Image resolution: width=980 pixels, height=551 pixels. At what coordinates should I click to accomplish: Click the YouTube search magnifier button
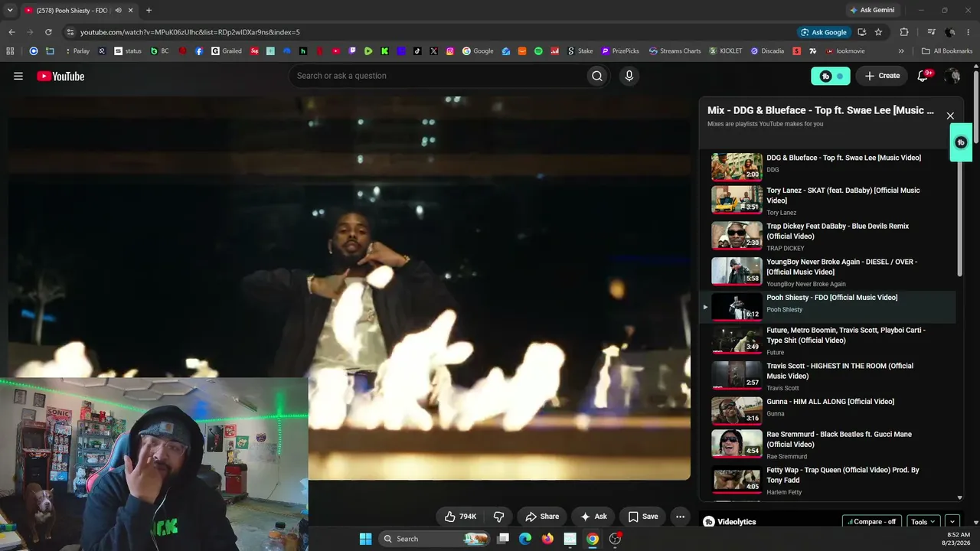[597, 76]
